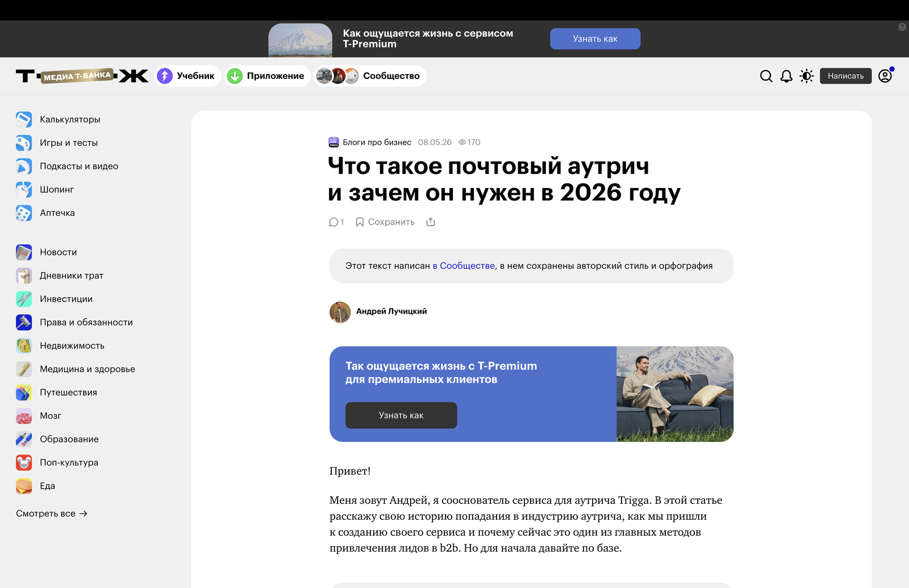
Task: Click Узнать как in top ad banner
Action: pyautogui.click(x=595, y=39)
